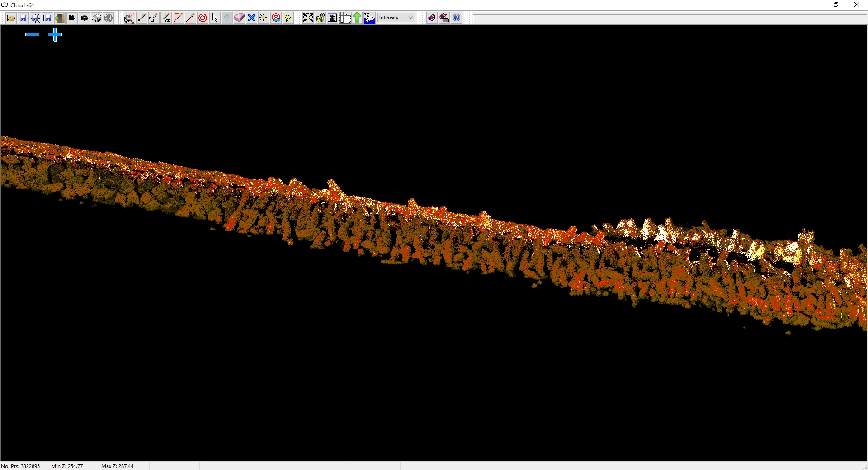Open a point cloud file

click(11, 18)
